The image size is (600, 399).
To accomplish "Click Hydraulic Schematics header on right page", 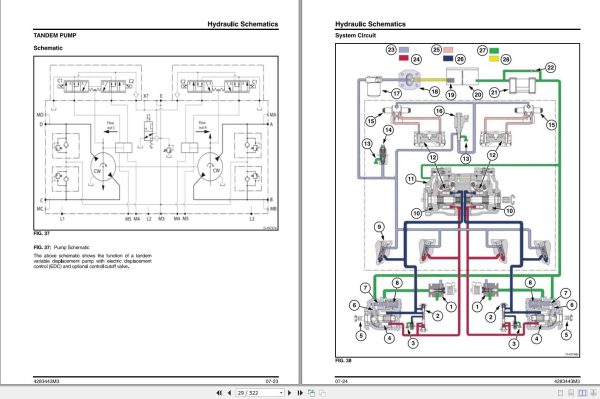I will point(370,24).
